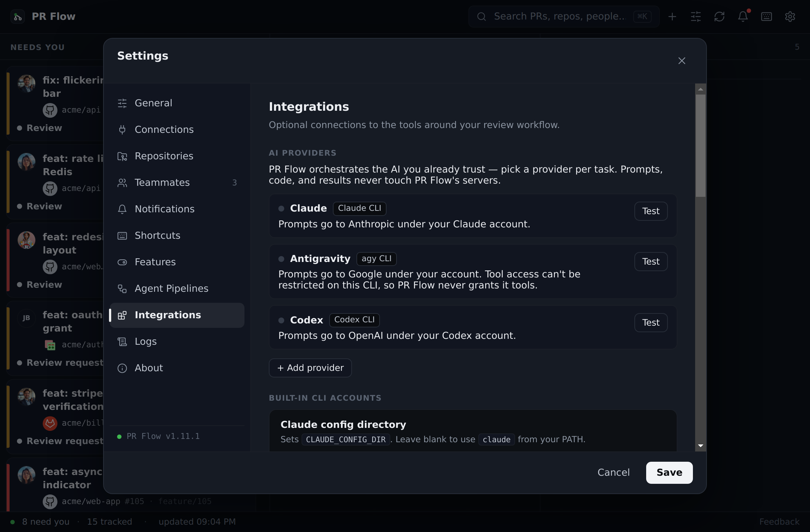This screenshot has width=810, height=532.
Task: Test the Claude provider
Action: tap(651, 211)
